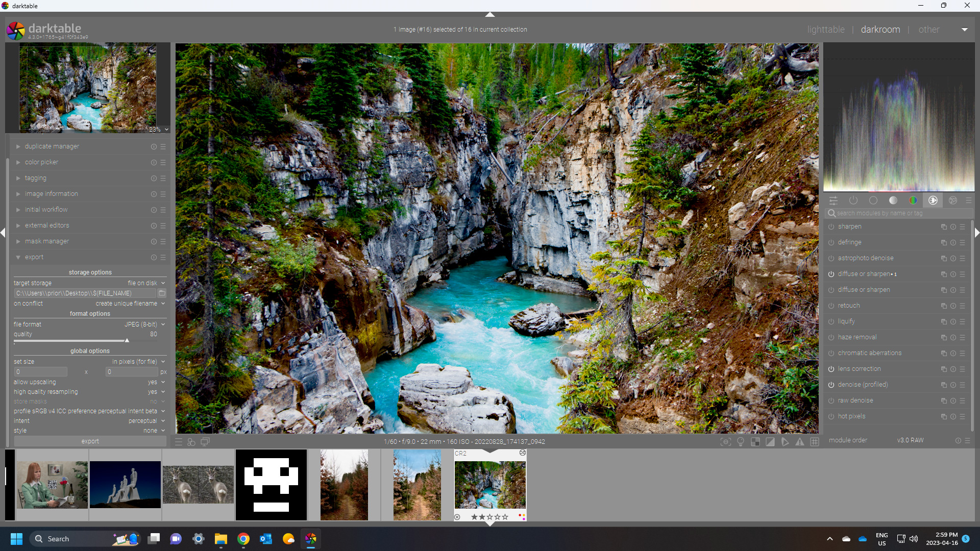980x551 pixels.
Task: Open the quick access panel icon
Action: 833,201
